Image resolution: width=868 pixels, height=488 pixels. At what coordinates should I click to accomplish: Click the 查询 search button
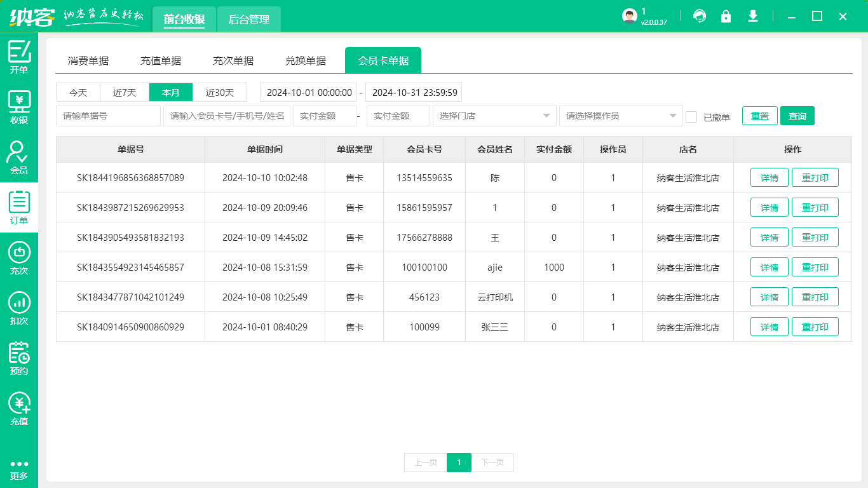[797, 116]
